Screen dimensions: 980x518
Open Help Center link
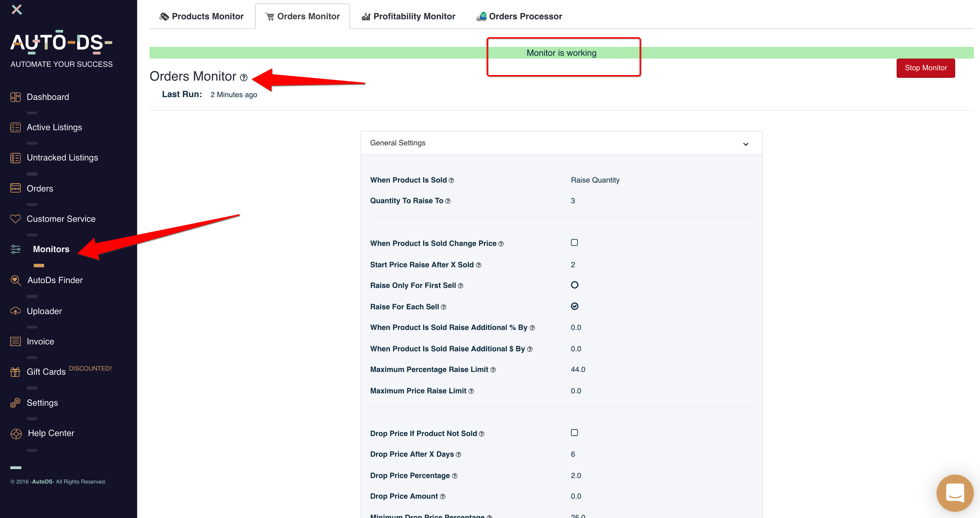click(x=51, y=434)
